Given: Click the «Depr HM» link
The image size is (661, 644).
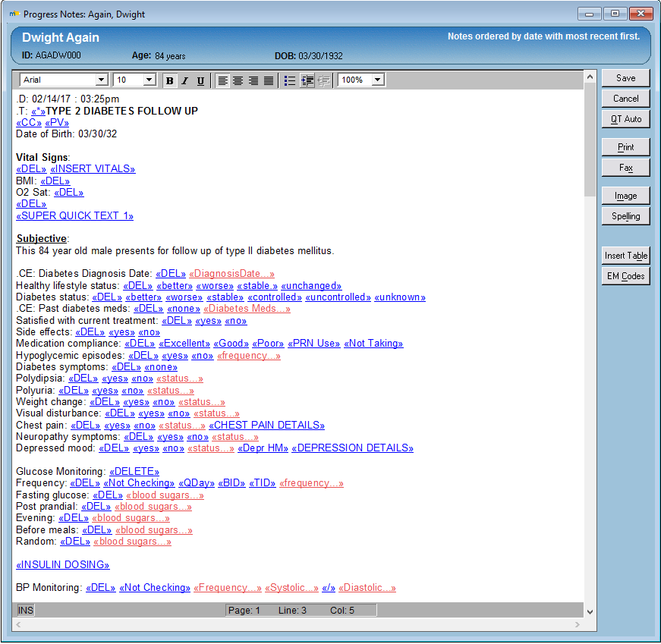Looking at the screenshot, I should 263,448.
